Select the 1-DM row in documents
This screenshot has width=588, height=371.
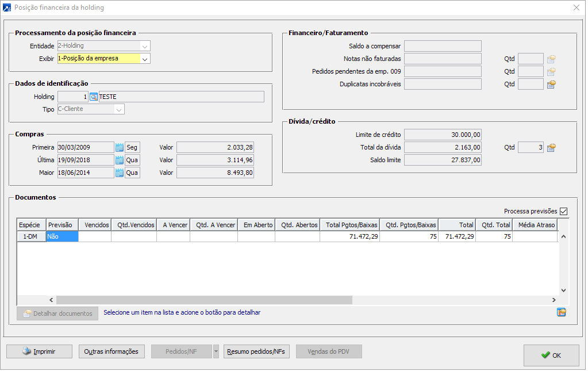click(x=31, y=236)
